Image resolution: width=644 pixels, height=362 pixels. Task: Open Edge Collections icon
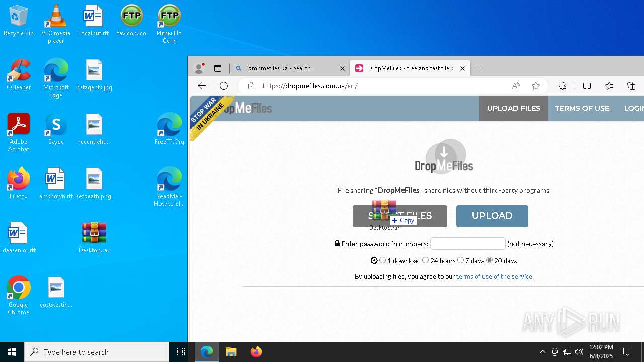click(631, 86)
